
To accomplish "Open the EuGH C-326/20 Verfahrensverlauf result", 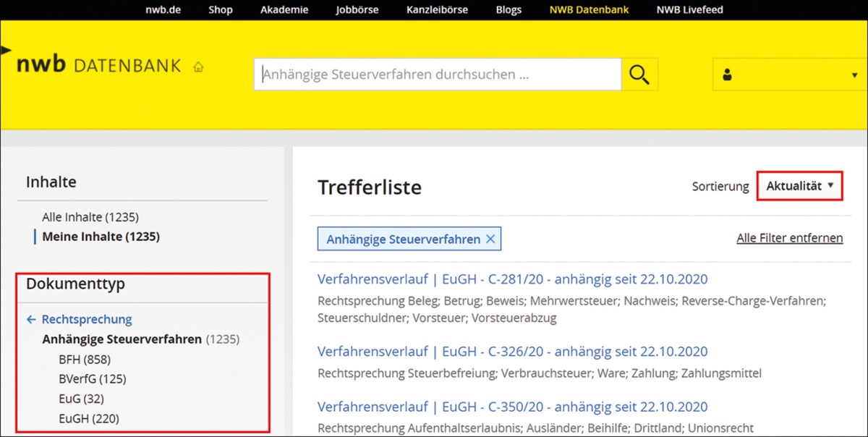I will (x=512, y=352).
